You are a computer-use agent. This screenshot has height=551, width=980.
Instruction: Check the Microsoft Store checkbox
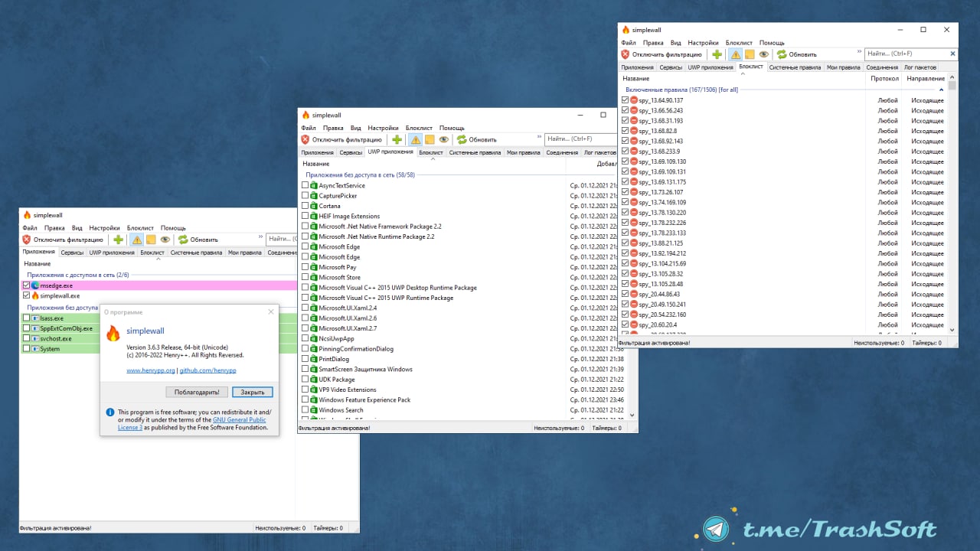coord(305,277)
